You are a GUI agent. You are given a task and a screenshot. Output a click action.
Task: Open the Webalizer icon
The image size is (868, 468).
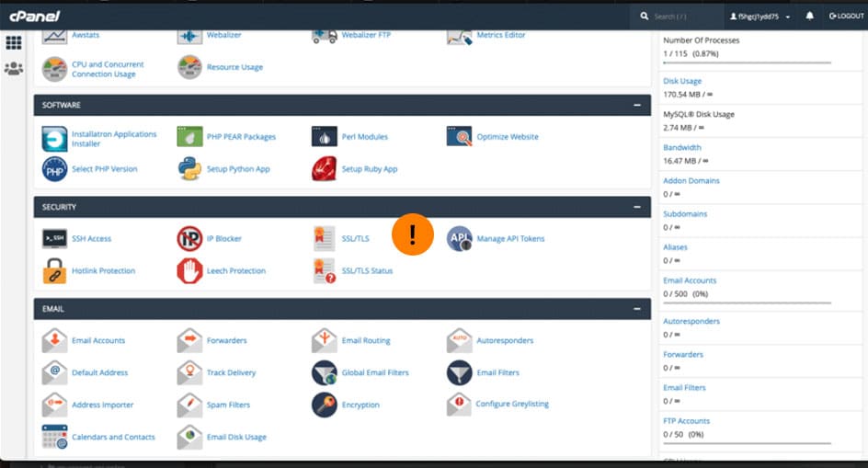point(189,36)
